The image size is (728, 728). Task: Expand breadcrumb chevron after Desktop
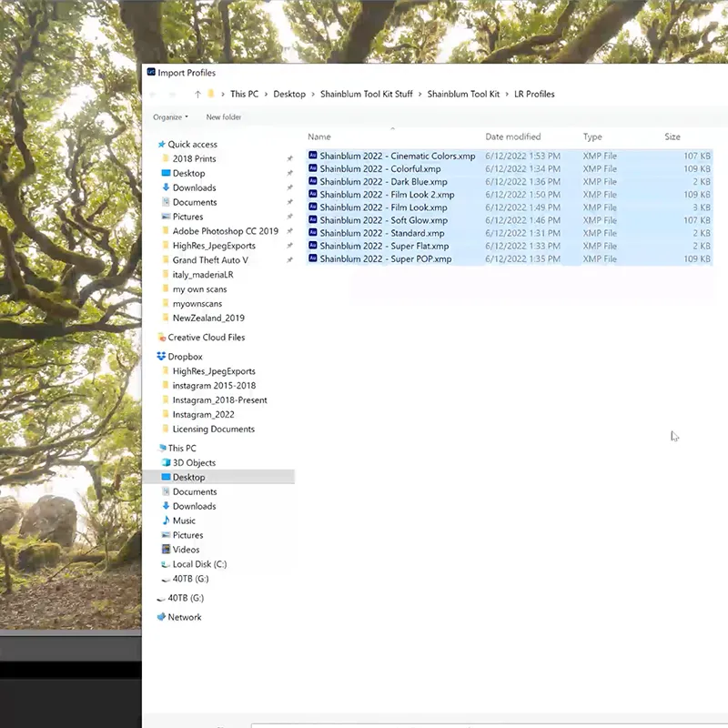[313, 95]
